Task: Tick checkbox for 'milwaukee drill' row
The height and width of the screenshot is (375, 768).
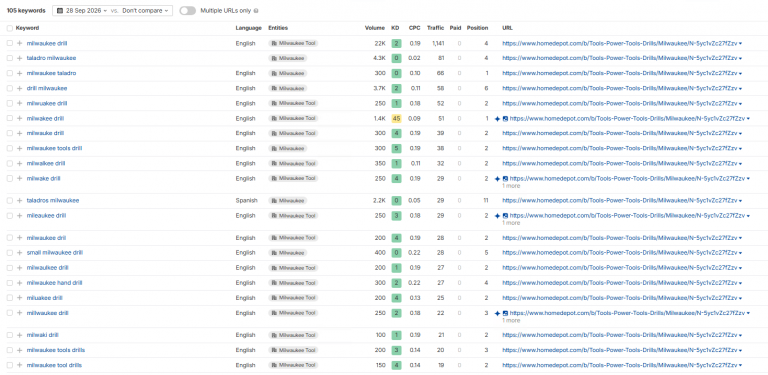Action: click(x=10, y=43)
